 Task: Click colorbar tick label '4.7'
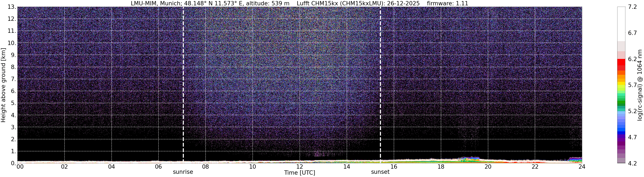click(x=632, y=137)
